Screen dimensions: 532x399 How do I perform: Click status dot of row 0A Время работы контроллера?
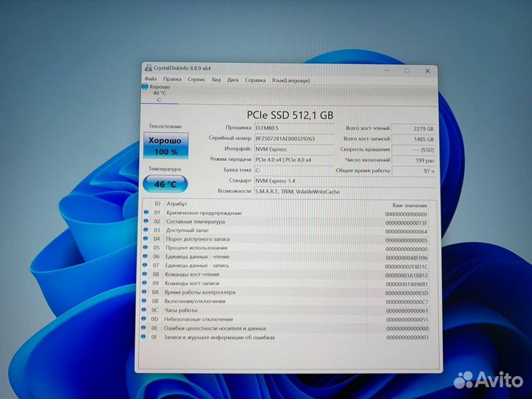(x=144, y=292)
